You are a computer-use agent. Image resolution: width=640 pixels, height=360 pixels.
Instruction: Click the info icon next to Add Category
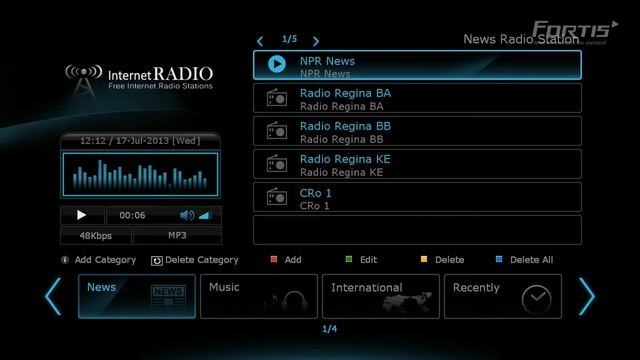pos(65,260)
